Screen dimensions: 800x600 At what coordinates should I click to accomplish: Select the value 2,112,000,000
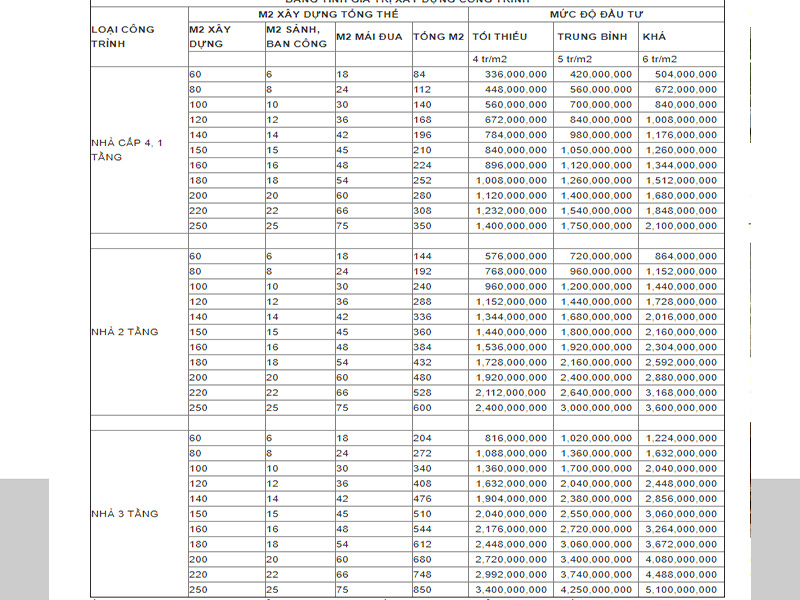pos(511,393)
